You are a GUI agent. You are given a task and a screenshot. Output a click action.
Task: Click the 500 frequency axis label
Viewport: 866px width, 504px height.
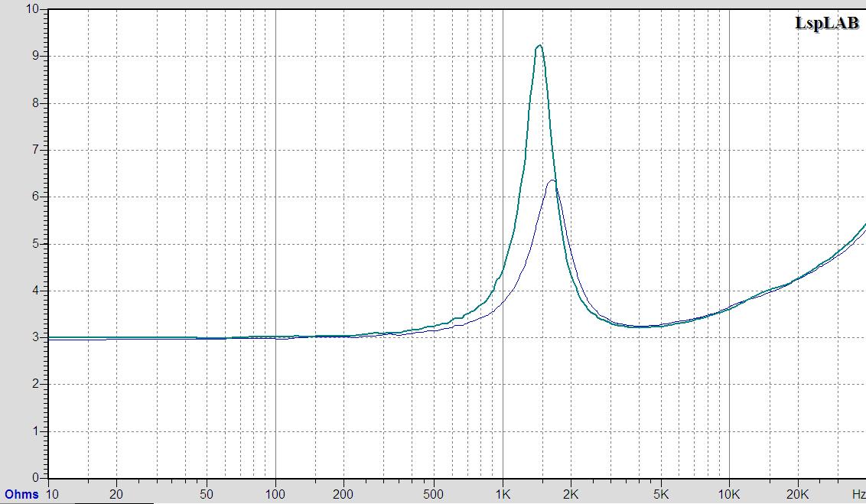434,494
